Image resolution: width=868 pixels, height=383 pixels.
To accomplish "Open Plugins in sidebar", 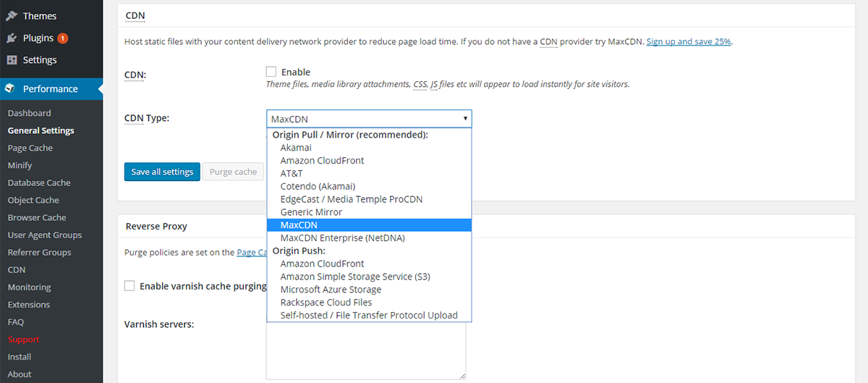I will tap(38, 38).
